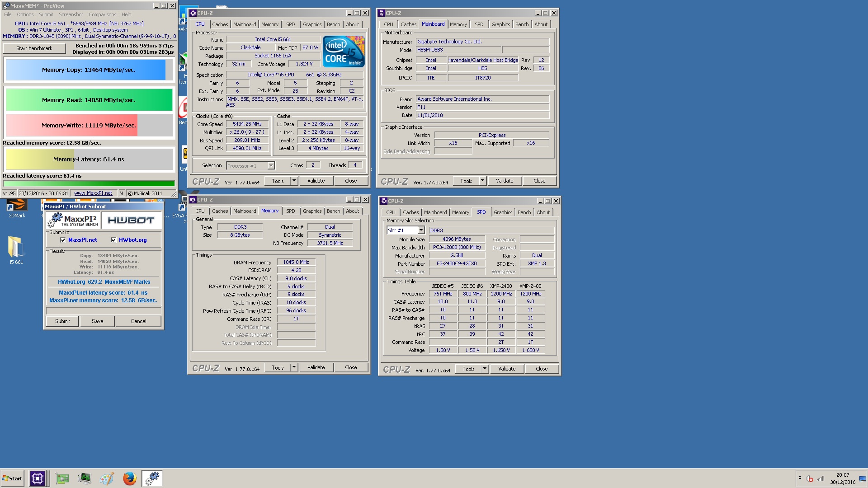Screen dimensions: 868x488
Task: Click the Memory-Read green result bar
Action: 89,100
